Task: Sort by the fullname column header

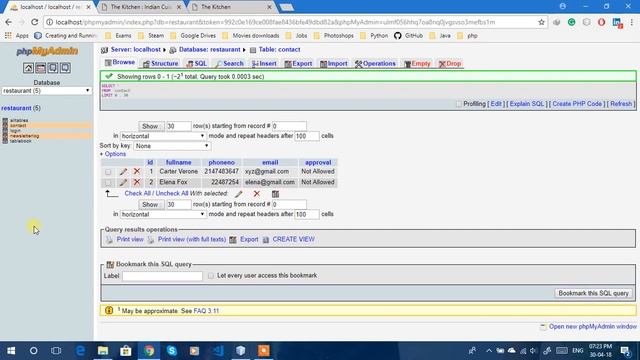Action: 178,162
